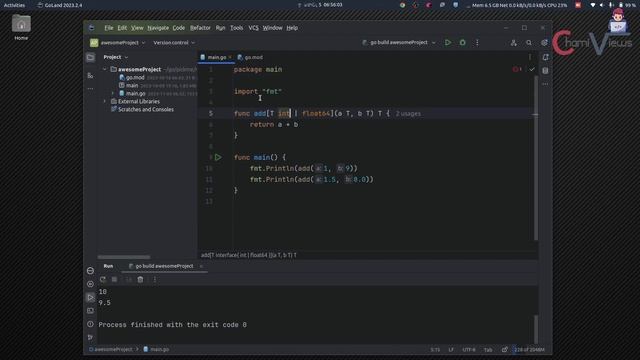This screenshot has height=360, width=640.
Task: Show more tool windows in right sidebar
Action: (545, 84)
